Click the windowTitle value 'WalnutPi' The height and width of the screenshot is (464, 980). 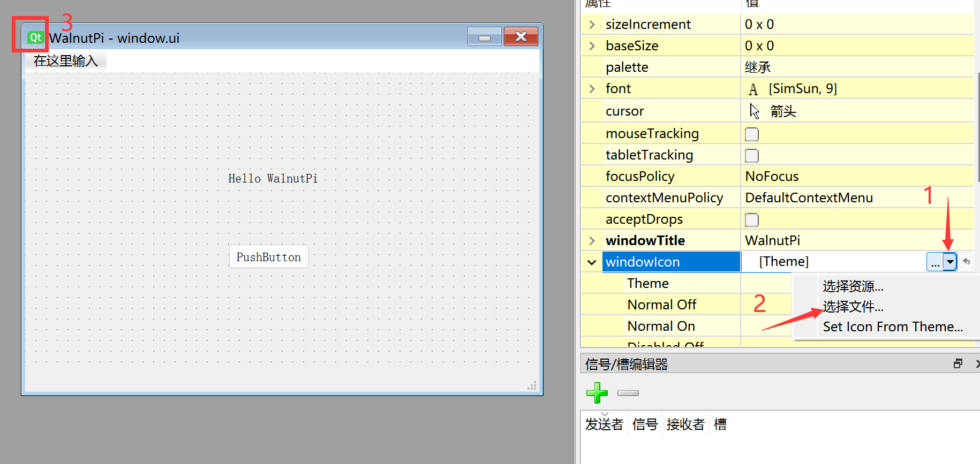pyautogui.click(x=772, y=241)
